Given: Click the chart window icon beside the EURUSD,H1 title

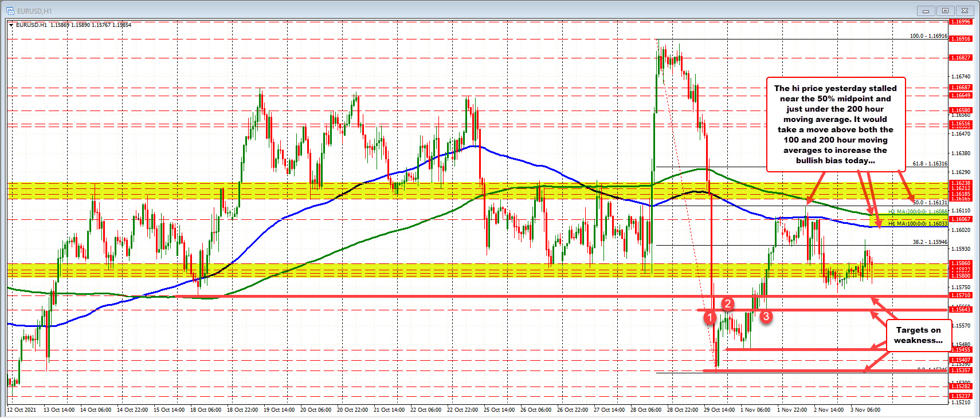Looking at the screenshot, I should [x=10, y=11].
